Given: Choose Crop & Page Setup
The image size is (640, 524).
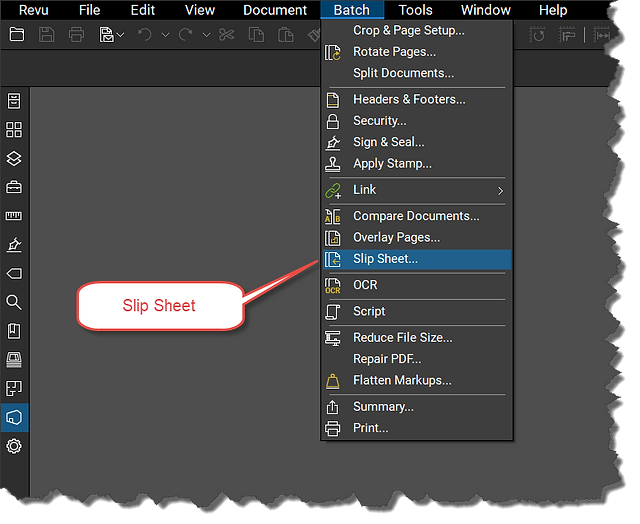Looking at the screenshot, I should 416,30.
